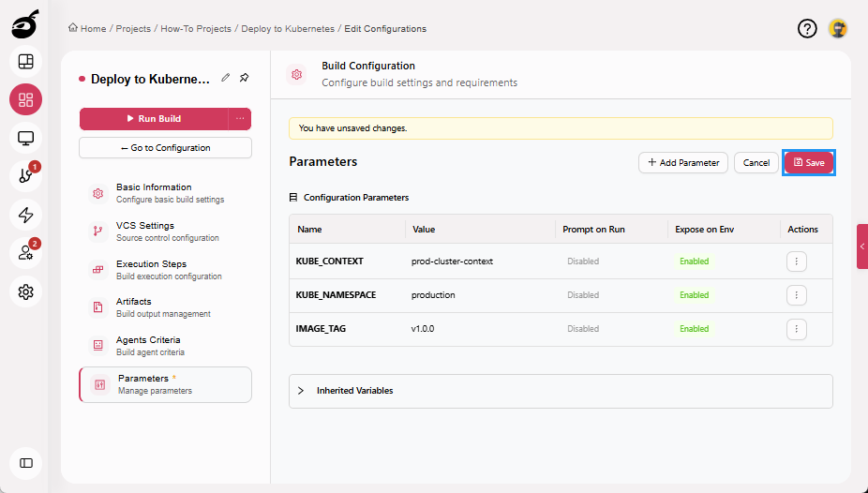This screenshot has width=868, height=493.
Task: Open the dashboard layout sidebar icon
Action: coord(26,62)
